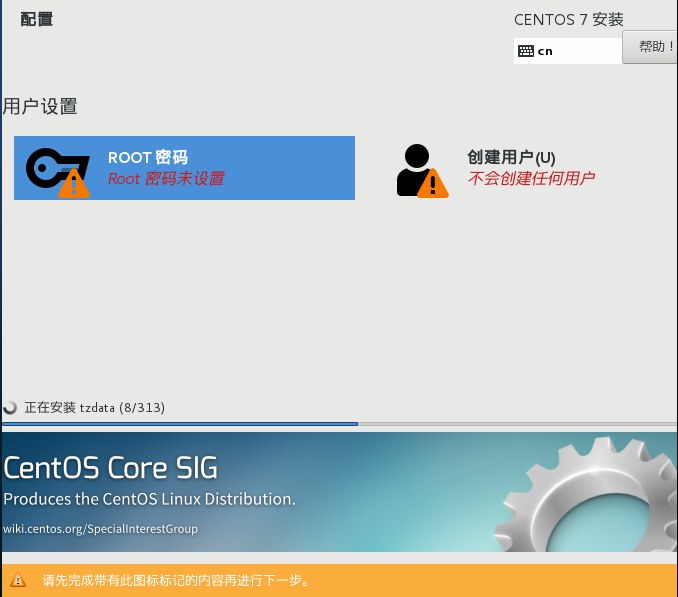Click the warning icon in orange banner
Screen dimensions: 678x597
coord(18,580)
